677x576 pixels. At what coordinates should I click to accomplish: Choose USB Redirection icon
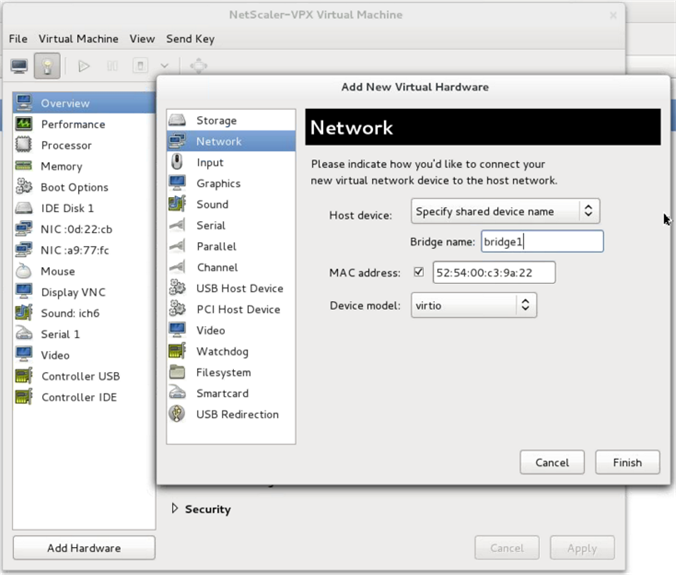click(177, 414)
